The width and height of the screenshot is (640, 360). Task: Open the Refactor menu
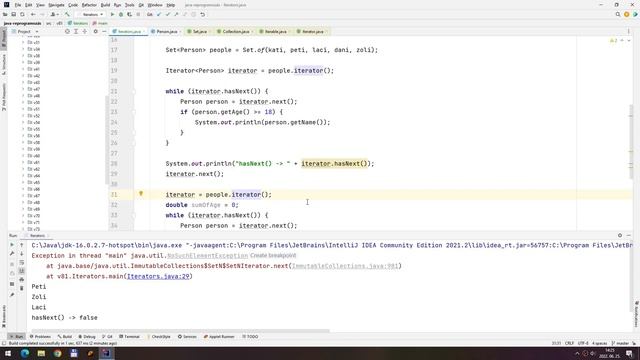coord(89,5)
